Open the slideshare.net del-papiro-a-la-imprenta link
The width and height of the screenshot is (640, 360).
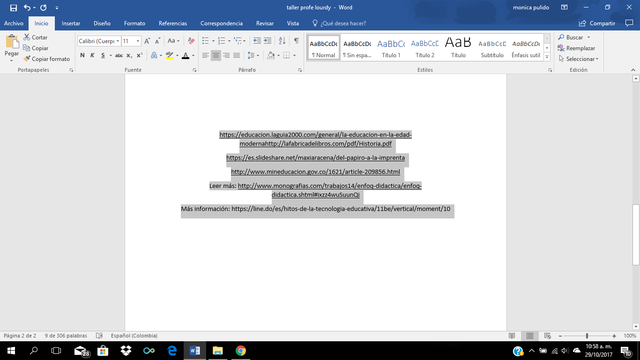316,158
